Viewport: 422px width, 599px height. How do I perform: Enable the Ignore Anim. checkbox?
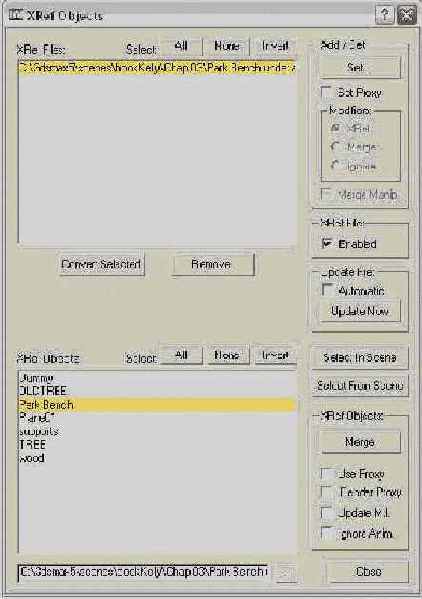[x=327, y=533]
